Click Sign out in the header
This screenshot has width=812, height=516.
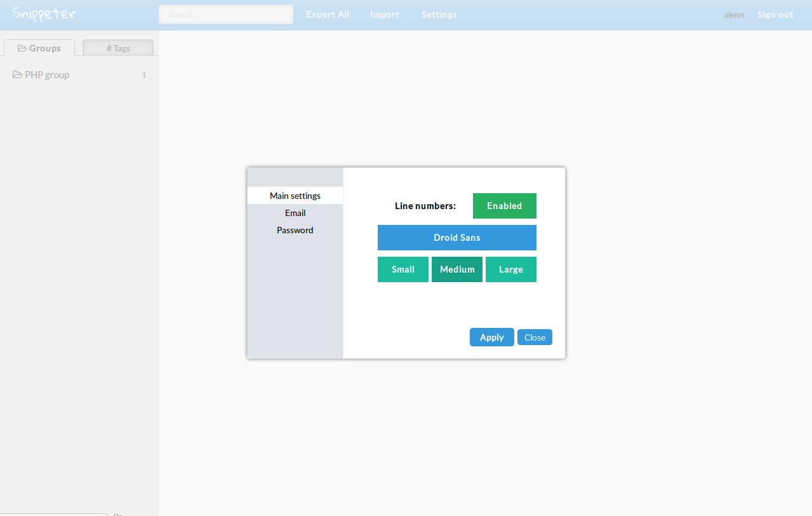775,15
